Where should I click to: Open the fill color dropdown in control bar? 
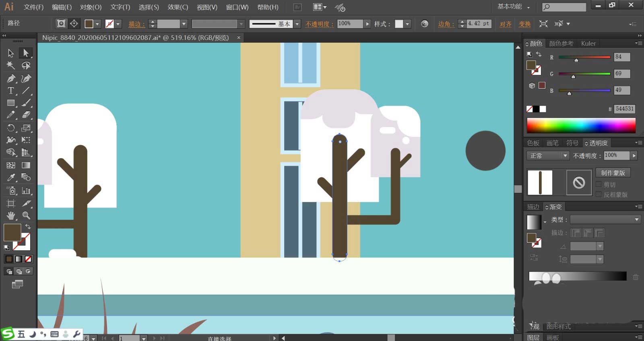point(97,24)
